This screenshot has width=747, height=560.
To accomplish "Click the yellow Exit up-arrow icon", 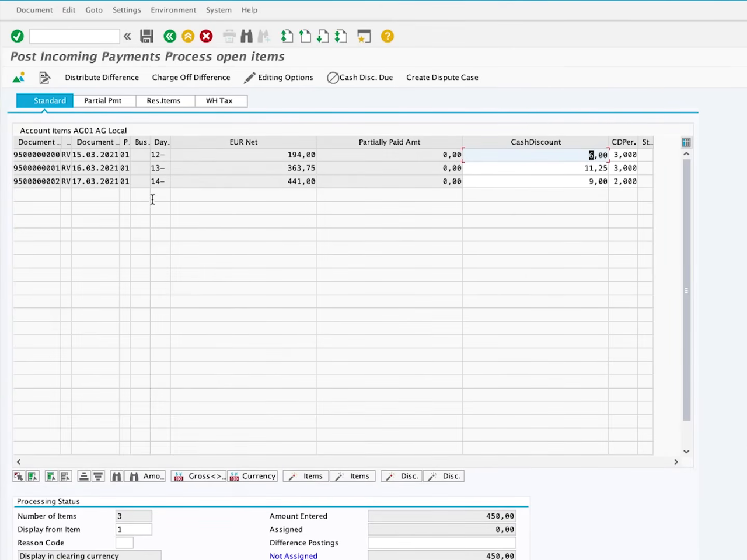I will click(188, 36).
